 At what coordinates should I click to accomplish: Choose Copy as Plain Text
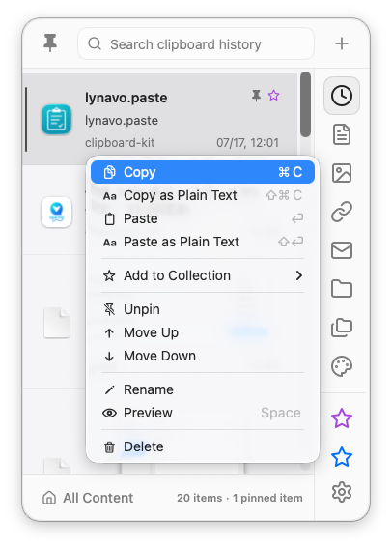point(203,195)
